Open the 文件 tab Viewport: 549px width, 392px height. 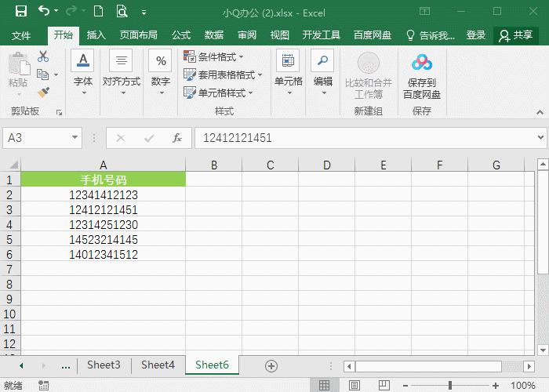[21, 35]
